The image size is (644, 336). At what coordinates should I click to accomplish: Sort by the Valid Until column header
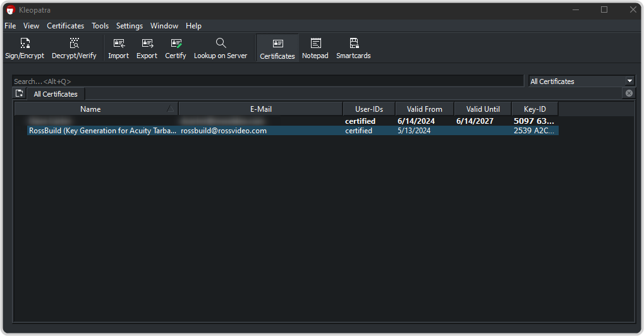pyautogui.click(x=483, y=109)
